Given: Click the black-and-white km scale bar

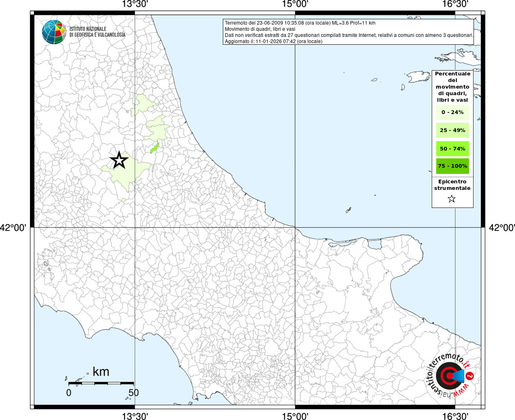Looking at the screenshot, I should tap(101, 383).
